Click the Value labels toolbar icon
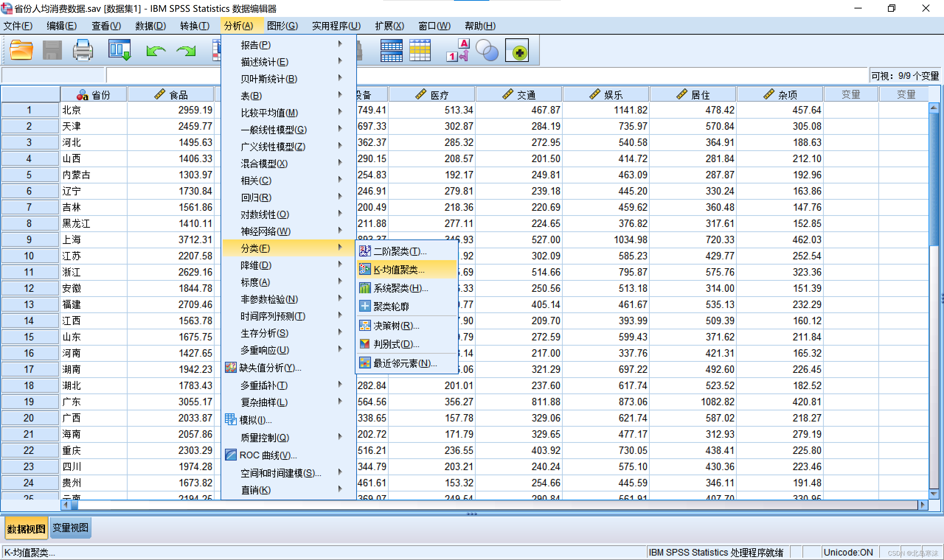The width and height of the screenshot is (944, 560). (x=458, y=50)
